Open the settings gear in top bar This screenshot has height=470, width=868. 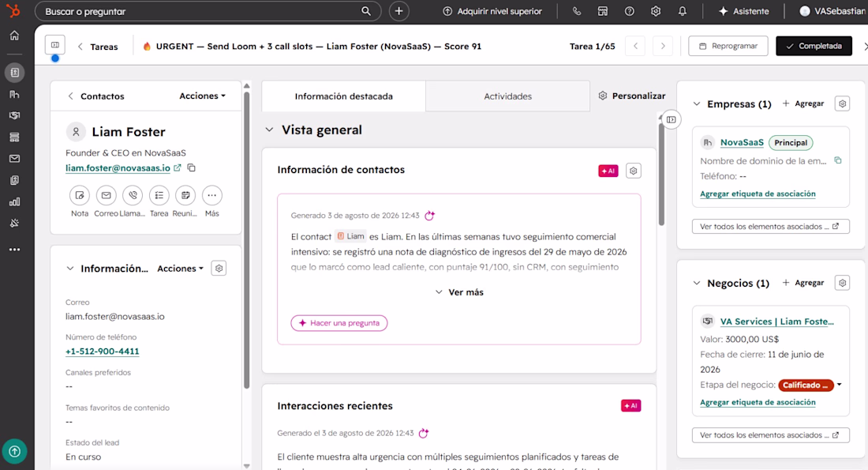pyautogui.click(x=656, y=11)
